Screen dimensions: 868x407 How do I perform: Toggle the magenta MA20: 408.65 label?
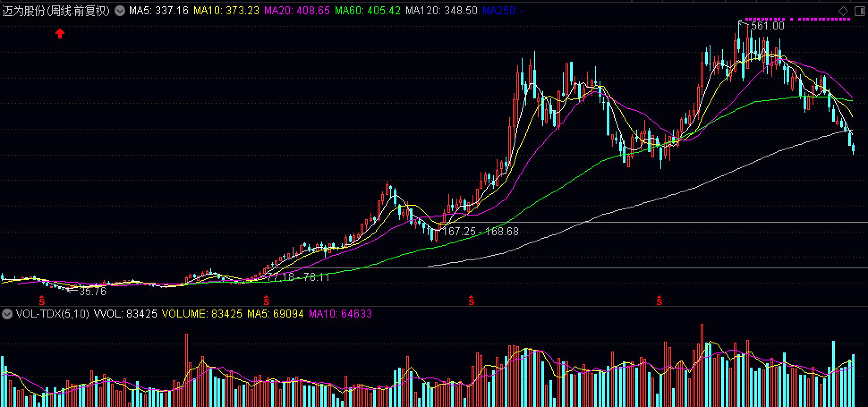click(x=297, y=10)
